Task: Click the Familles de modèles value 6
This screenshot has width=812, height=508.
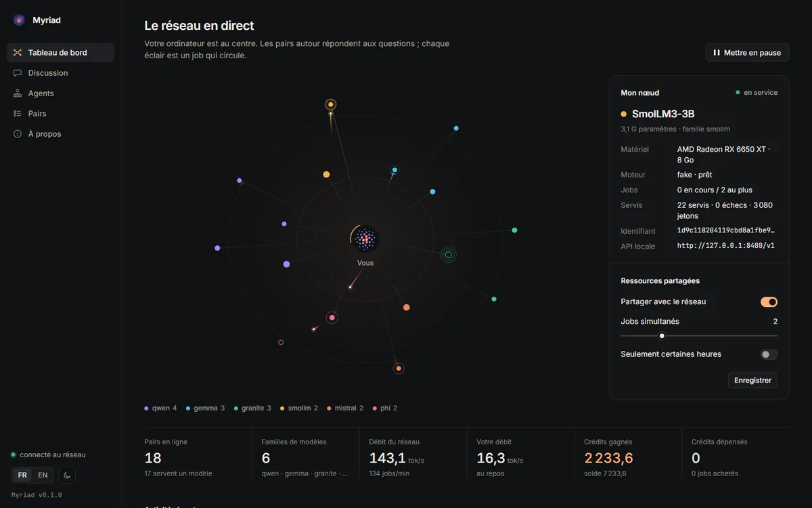Action: pos(266,459)
